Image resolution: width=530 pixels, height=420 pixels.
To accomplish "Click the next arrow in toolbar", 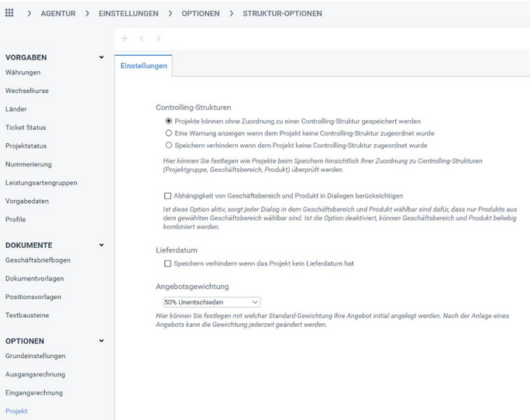I will coord(158,38).
